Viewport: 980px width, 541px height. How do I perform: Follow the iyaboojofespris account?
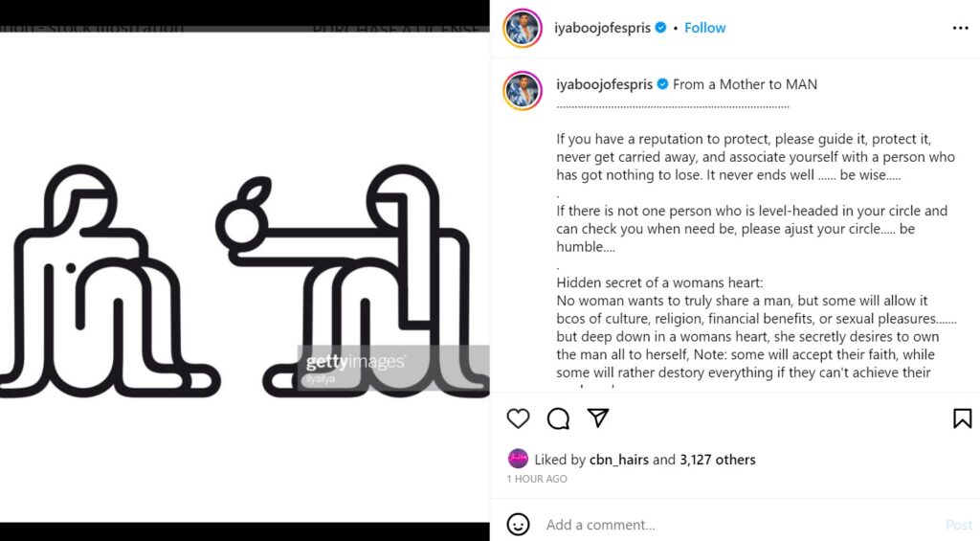705,28
